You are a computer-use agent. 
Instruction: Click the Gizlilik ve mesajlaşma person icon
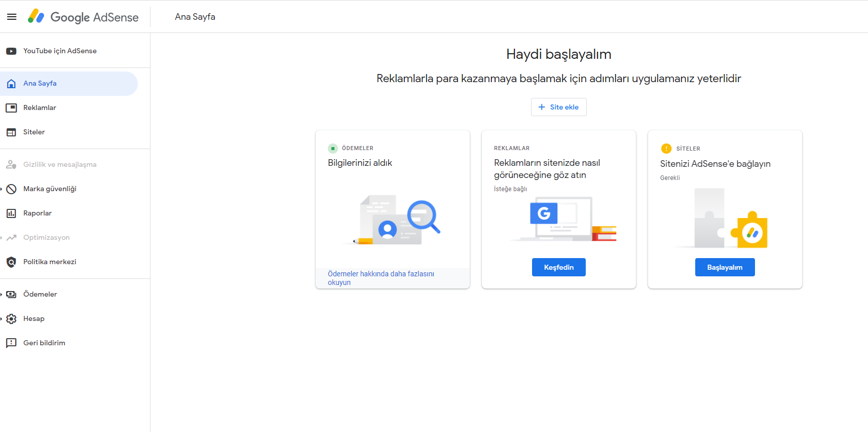click(11, 165)
